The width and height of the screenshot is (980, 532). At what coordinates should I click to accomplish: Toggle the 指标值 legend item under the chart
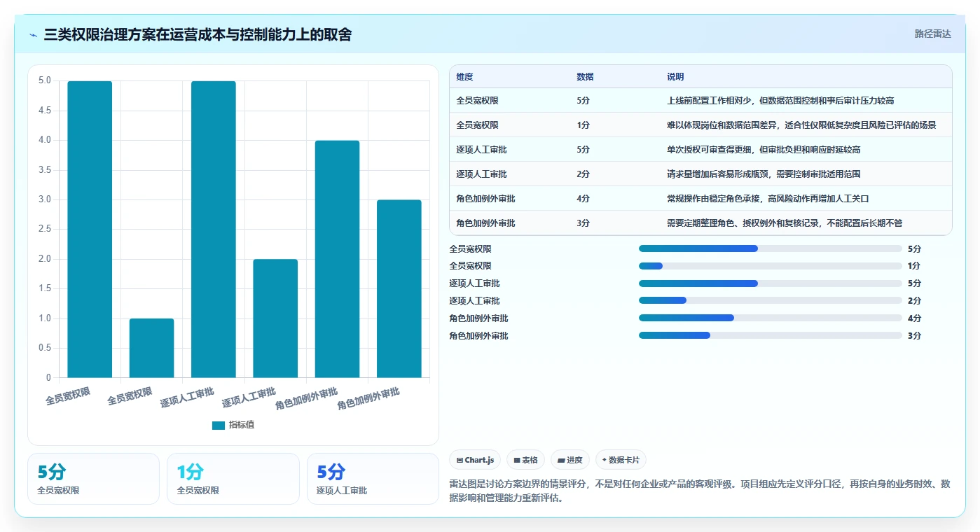click(233, 425)
